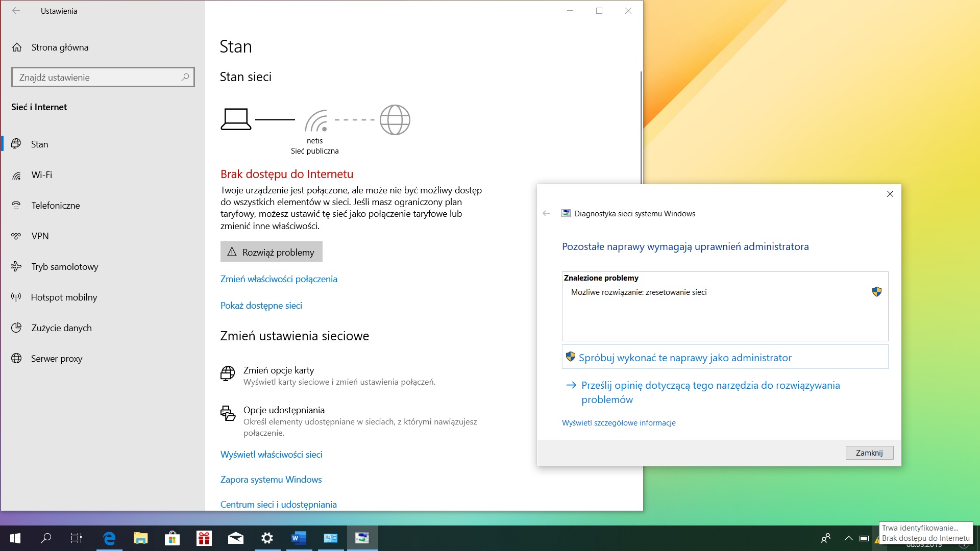Expand hidden system tray icons with the chevron
The height and width of the screenshot is (551, 980).
(848, 538)
